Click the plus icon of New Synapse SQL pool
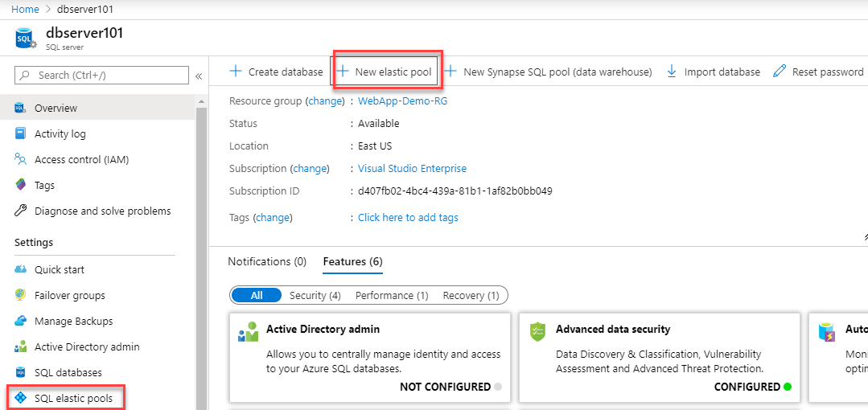 [x=450, y=72]
